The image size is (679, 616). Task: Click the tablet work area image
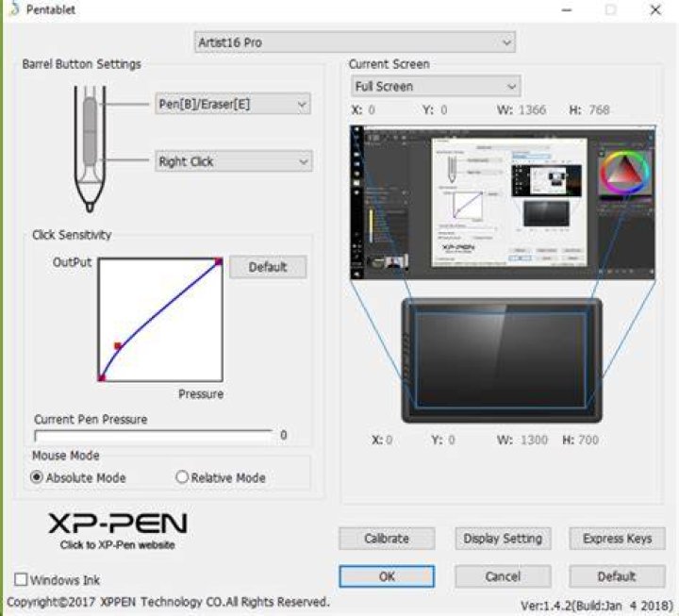(x=502, y=360)
